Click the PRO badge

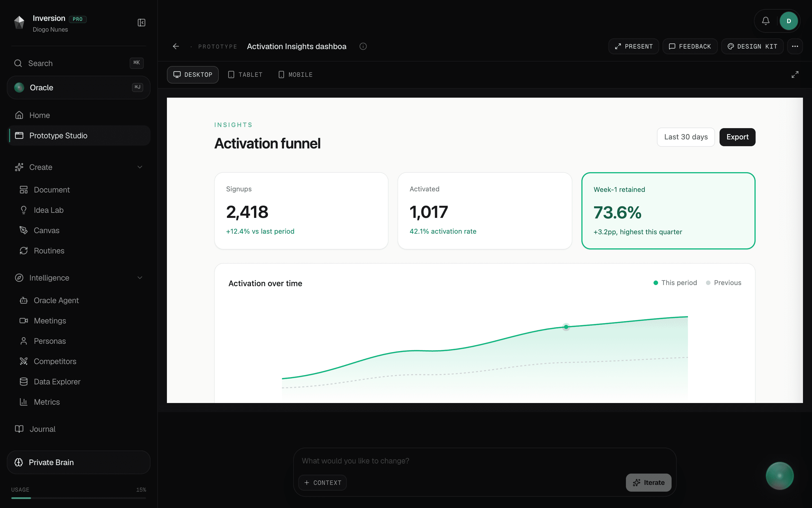tap(78, 19)
